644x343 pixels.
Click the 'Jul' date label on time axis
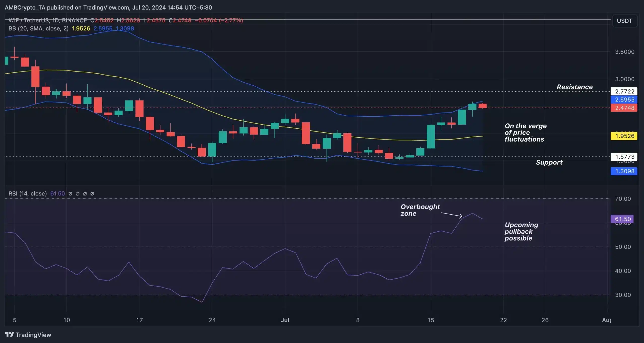pos(285,320)
